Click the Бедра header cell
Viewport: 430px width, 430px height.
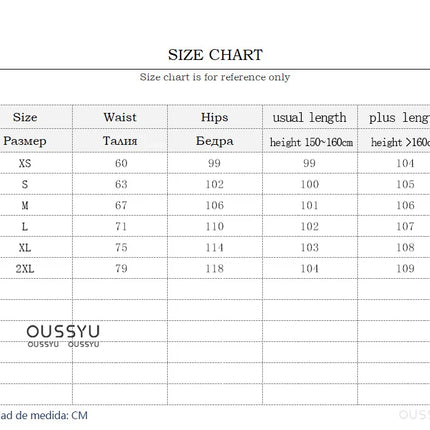click(x=215, y=141)
